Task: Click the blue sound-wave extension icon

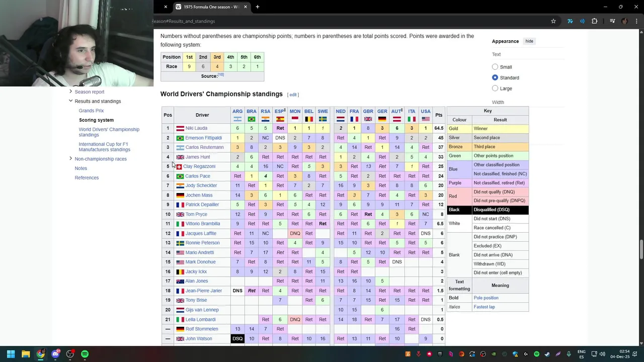Action: click(x=582, y=21)
